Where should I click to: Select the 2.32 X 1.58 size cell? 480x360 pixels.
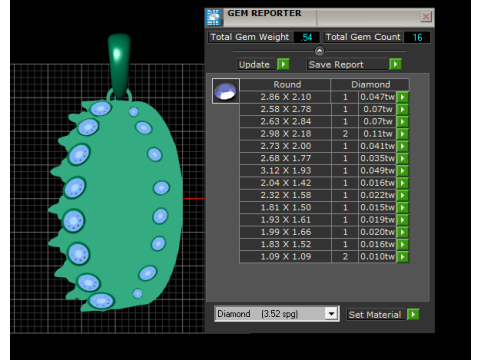point(285,195)
